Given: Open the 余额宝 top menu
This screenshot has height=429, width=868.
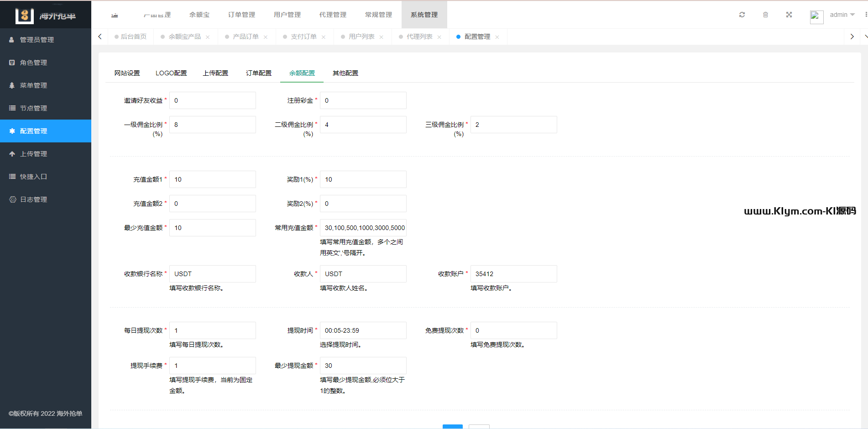Looking at the screenshot, I should coord(199,15).
